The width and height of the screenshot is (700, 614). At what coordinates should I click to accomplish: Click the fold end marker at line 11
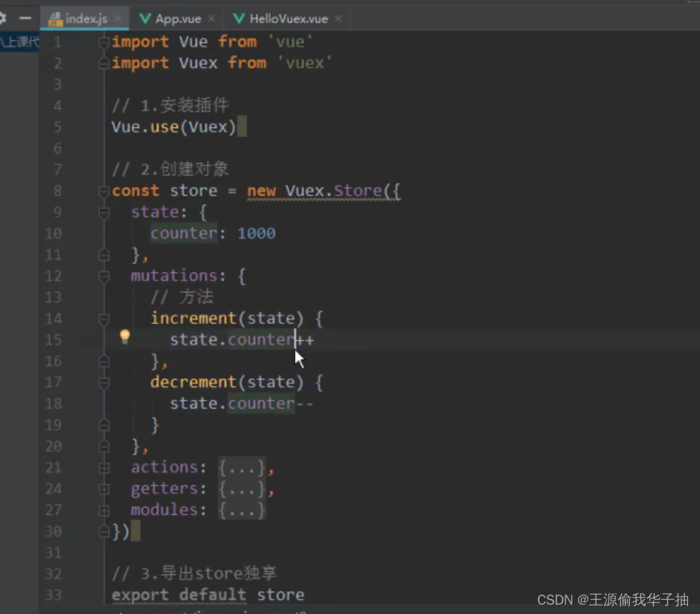(x=104, y=255)
